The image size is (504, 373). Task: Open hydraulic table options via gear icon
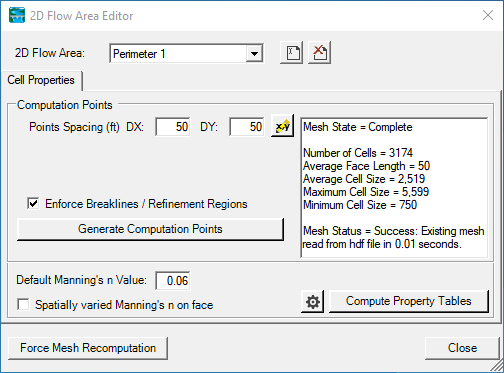(x=312, y=302)
